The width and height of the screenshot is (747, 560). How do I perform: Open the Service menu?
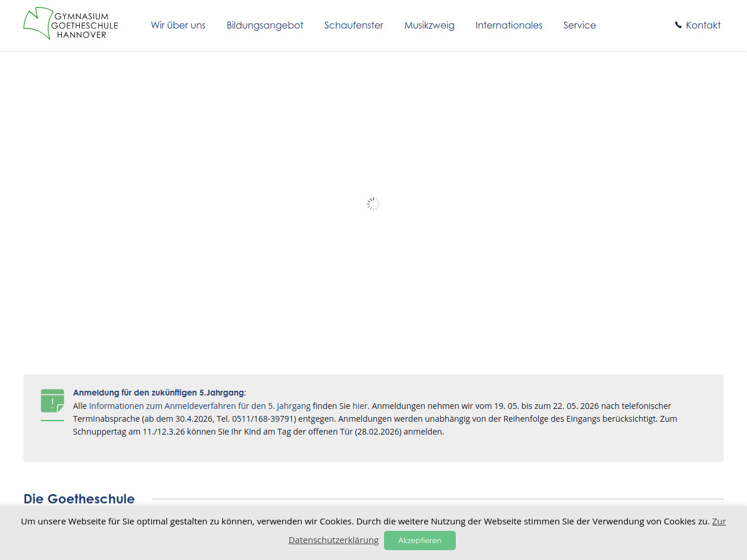tap(580, 25)
